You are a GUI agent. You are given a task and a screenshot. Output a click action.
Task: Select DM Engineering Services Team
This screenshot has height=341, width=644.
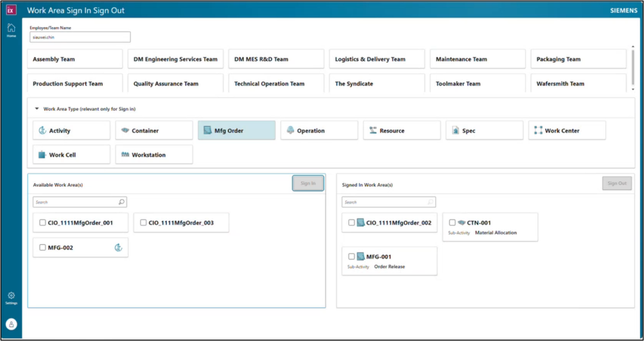(175, 59)
